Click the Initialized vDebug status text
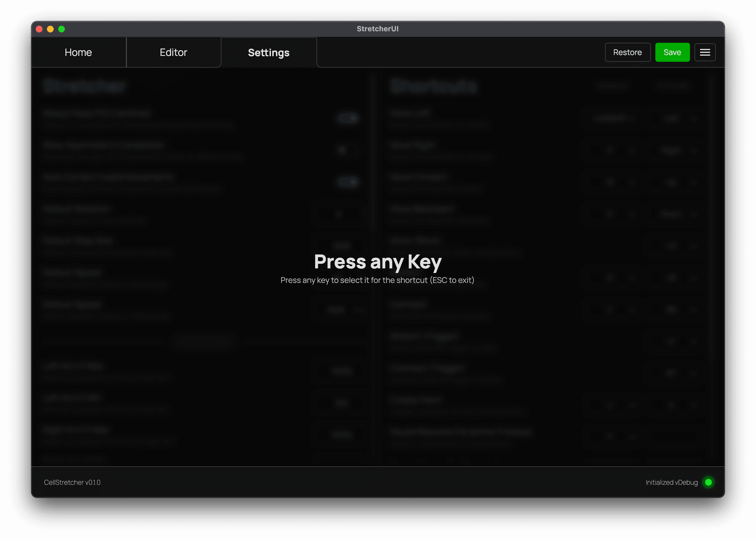Screen dimensions: 756x539 (x=672, y=482)
